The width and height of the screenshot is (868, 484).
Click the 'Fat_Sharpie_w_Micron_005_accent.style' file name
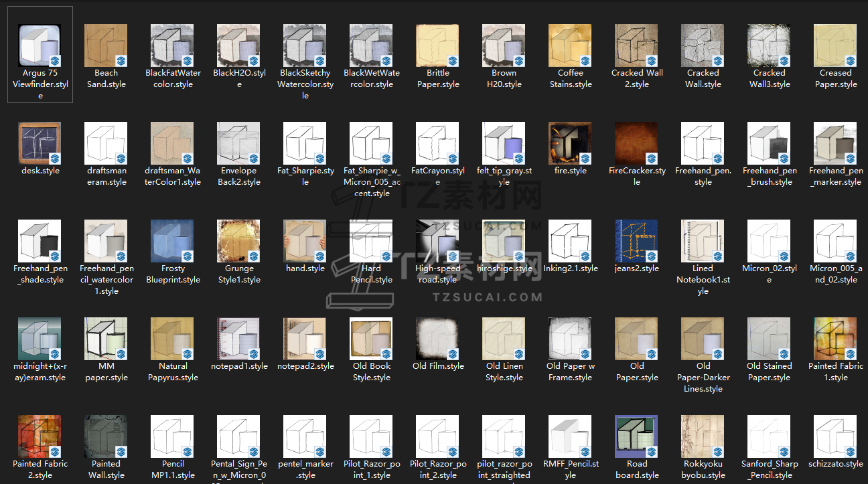tap(372, 182)
